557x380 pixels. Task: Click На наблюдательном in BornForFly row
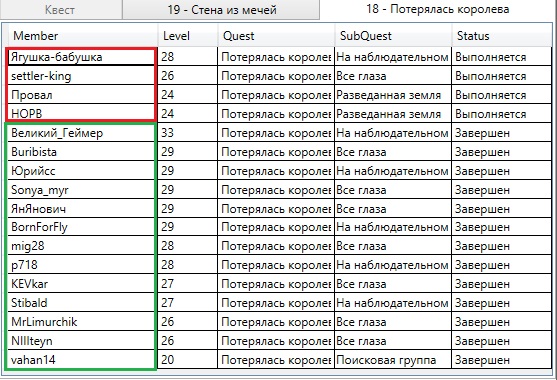click(393, 227)
